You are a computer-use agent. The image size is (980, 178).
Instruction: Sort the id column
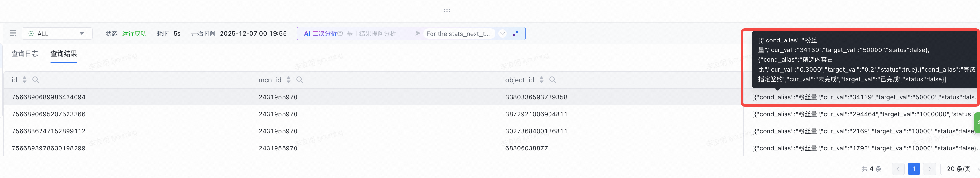click(x=25, y=80)
